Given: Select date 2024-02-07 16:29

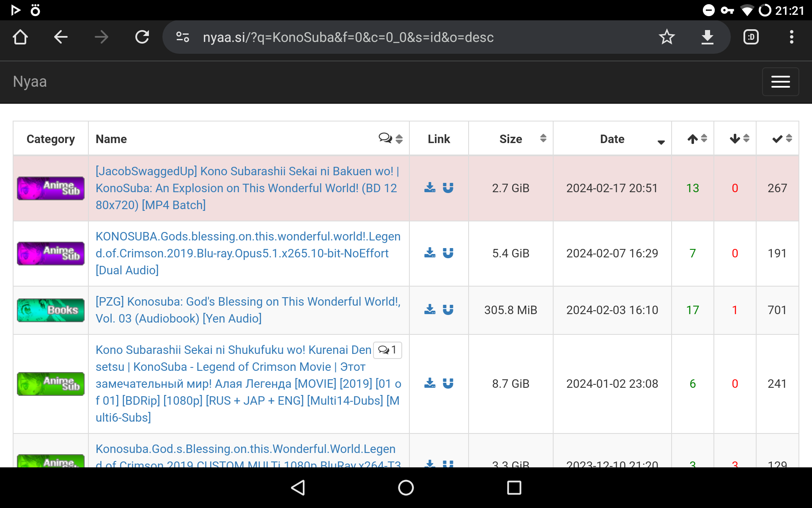Looking at the screenshot, I should click(x=612, y=253).
